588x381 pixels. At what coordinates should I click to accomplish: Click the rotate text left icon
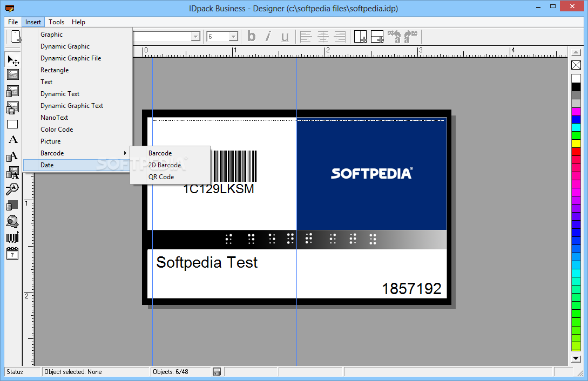394,37
